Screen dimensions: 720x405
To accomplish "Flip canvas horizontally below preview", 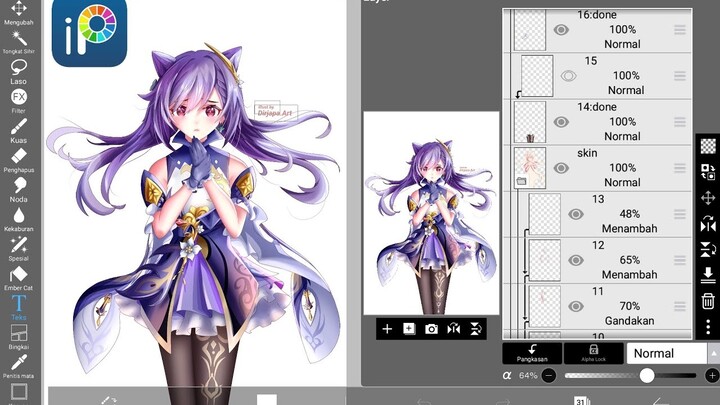I will [454, 329].
